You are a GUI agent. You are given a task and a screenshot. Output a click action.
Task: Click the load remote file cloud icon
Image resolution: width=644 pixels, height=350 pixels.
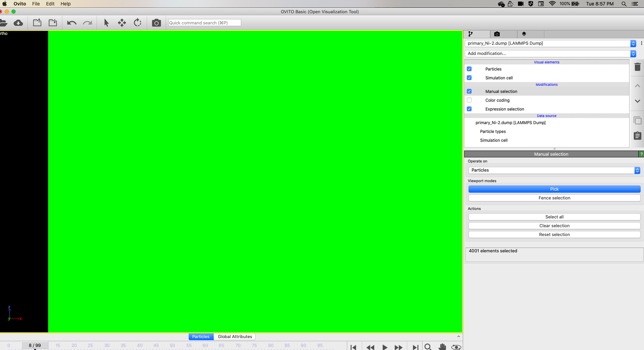coord(18,23)
